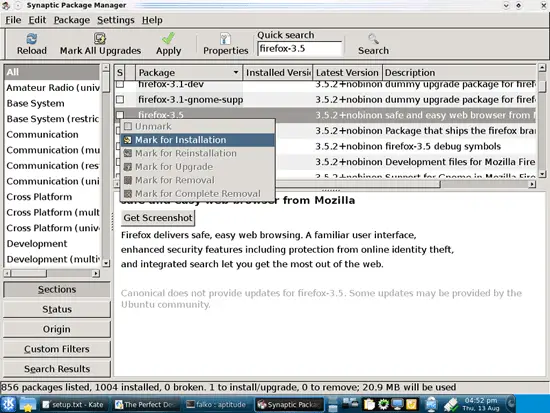
Task: Toggle status checkbox of firefox-3.5 row
Action: click(x=120, y=115)
